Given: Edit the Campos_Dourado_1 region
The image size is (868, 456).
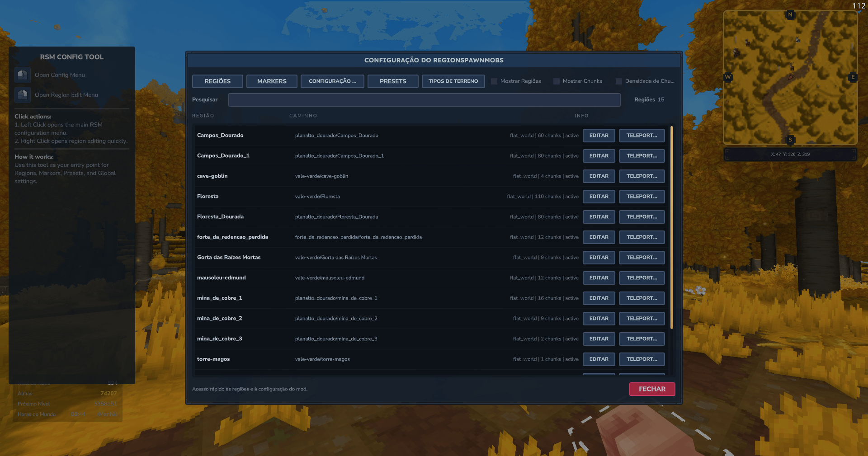Looking at the screenshot, I should click(599, 156).
